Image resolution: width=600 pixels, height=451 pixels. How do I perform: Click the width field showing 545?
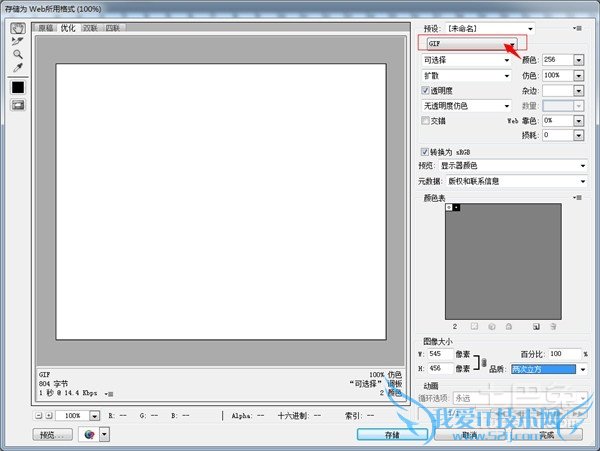point(440,354)
